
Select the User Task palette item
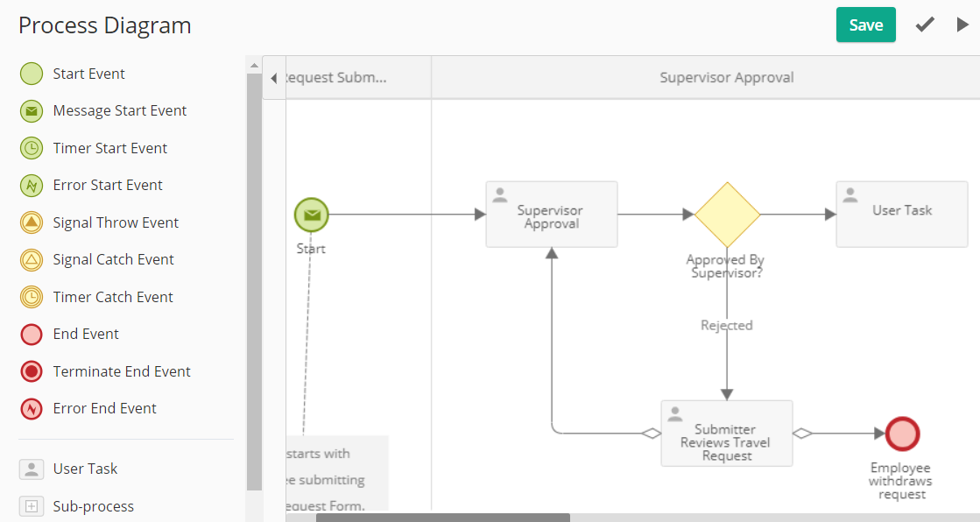[x=69, y=469]
